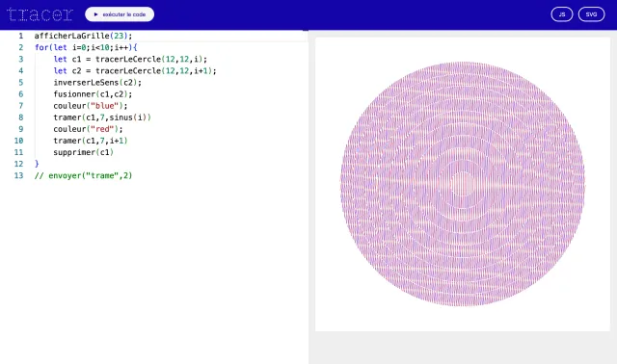This screenshot has height=364, width=617.
Task: Export as SVG button
Action: pos(591,14)
